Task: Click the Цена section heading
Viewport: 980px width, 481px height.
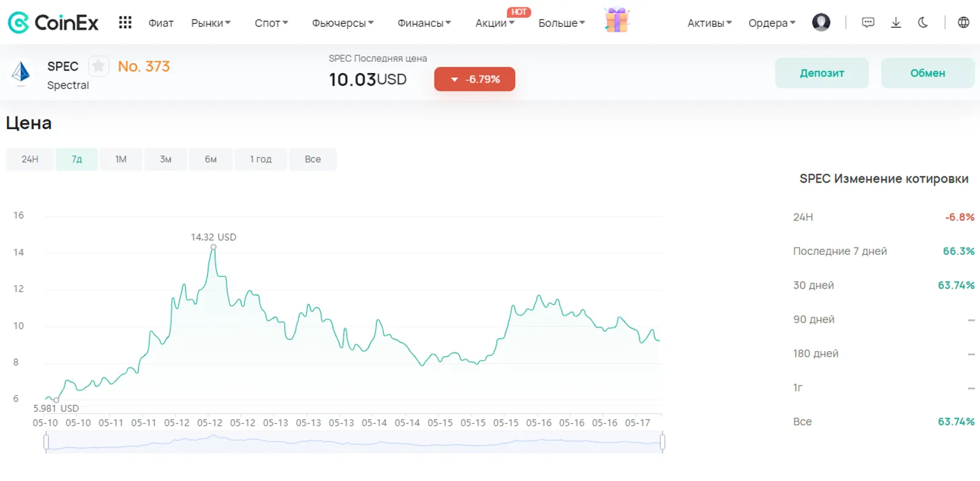Action: [x=29, y=123]
